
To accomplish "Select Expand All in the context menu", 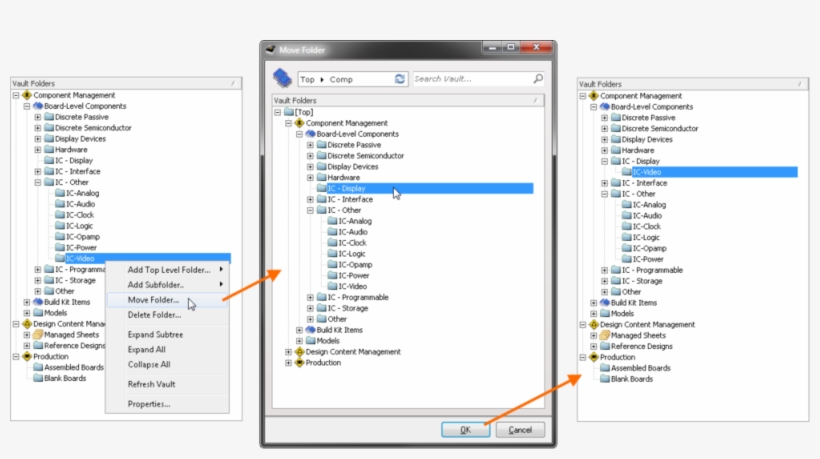I will [146, 350].
